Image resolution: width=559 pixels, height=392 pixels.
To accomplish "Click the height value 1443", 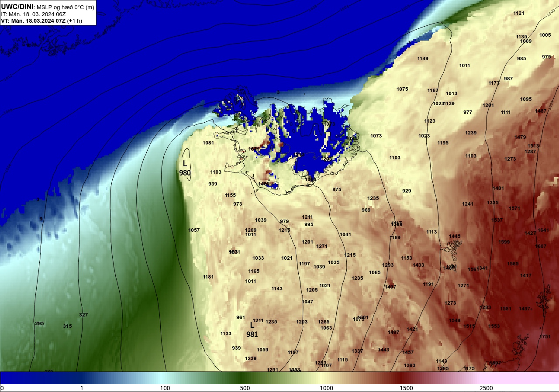I will (x=383, y=350).
